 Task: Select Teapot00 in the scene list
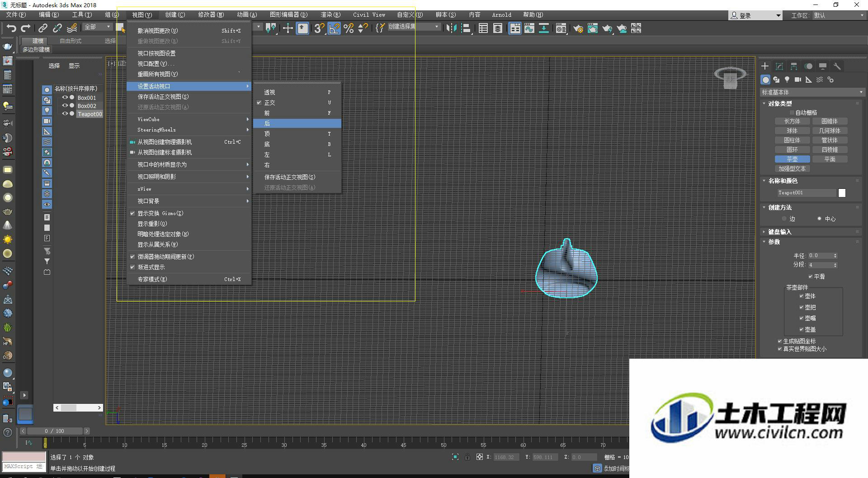pos(90,114)
